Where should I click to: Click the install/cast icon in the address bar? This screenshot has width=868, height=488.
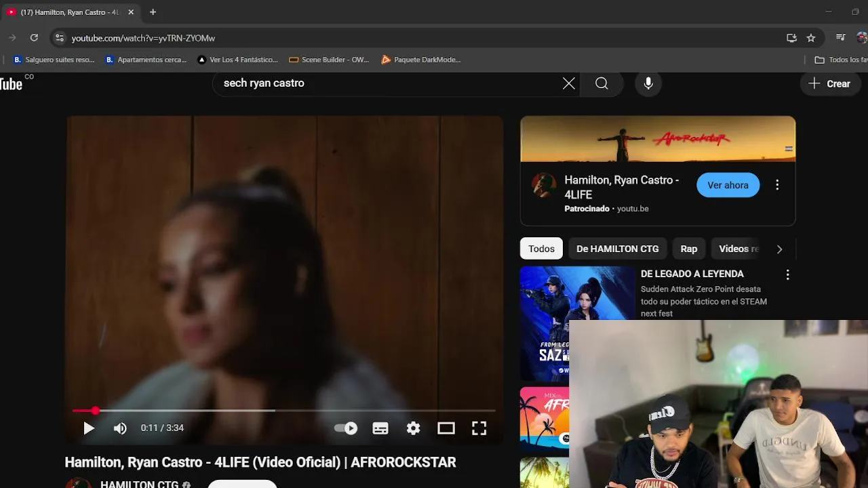pos(791,38)
